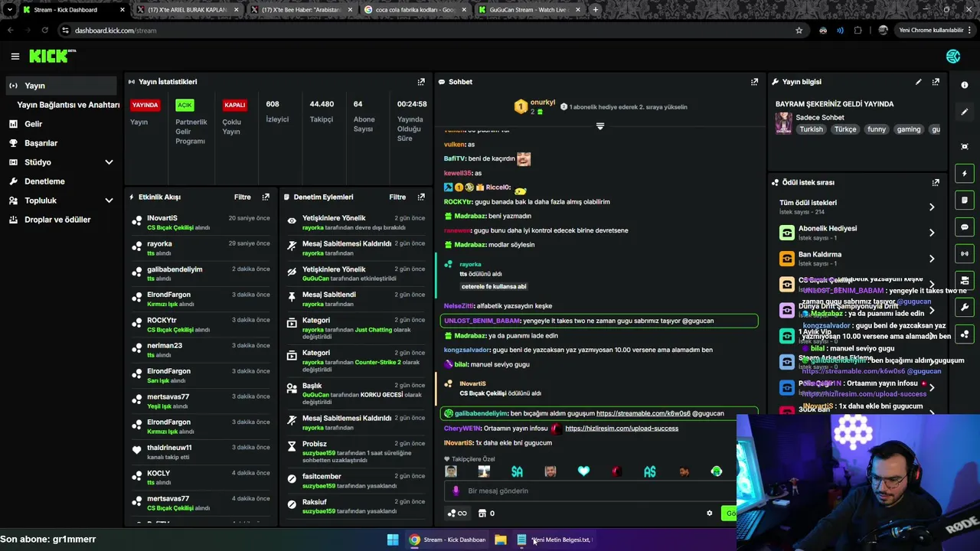Click the screen capture icon in the right rail
This screenshot has width=980, height=551.
pyautogui.click(x=965, y=146)
